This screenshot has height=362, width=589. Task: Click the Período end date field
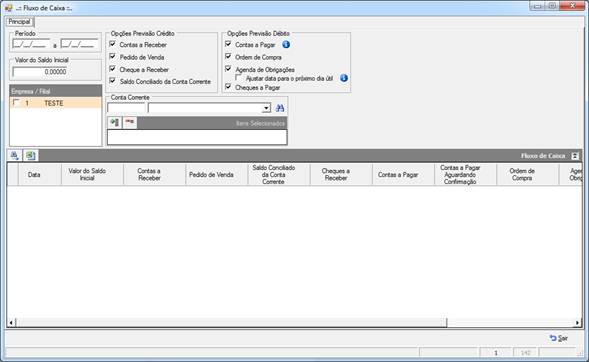tap(79, 44)
